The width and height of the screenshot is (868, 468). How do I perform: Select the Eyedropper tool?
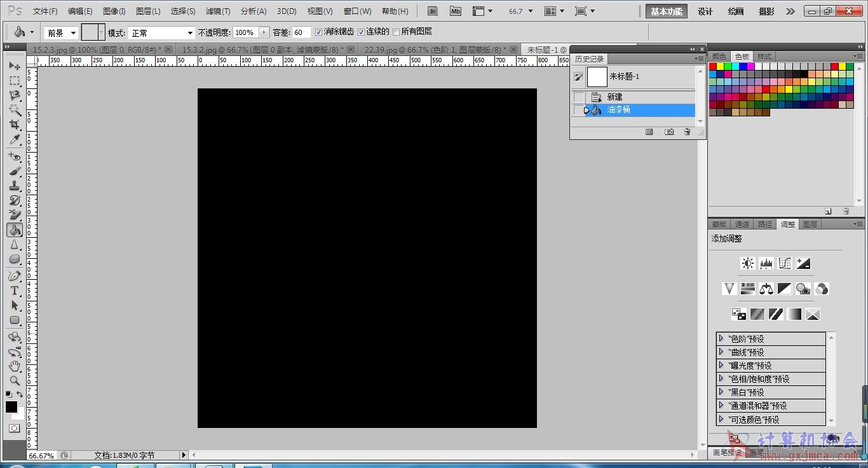point(15,139)
